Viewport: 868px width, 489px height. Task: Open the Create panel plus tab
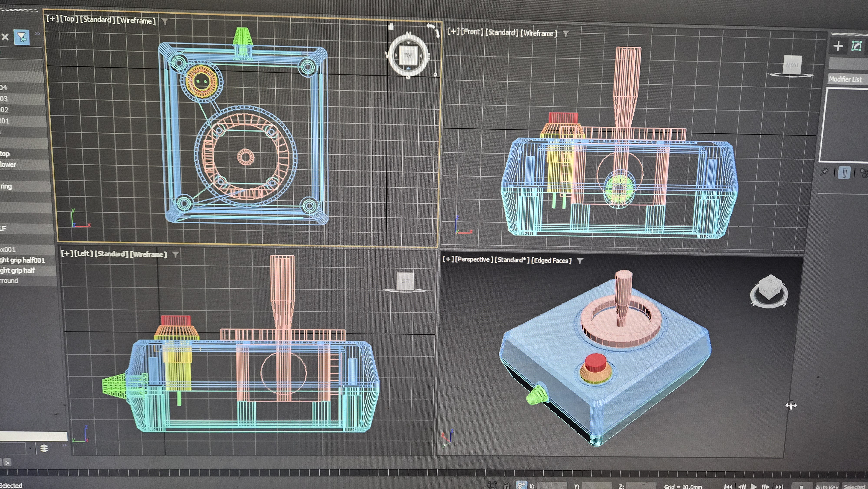click(838, 46)
